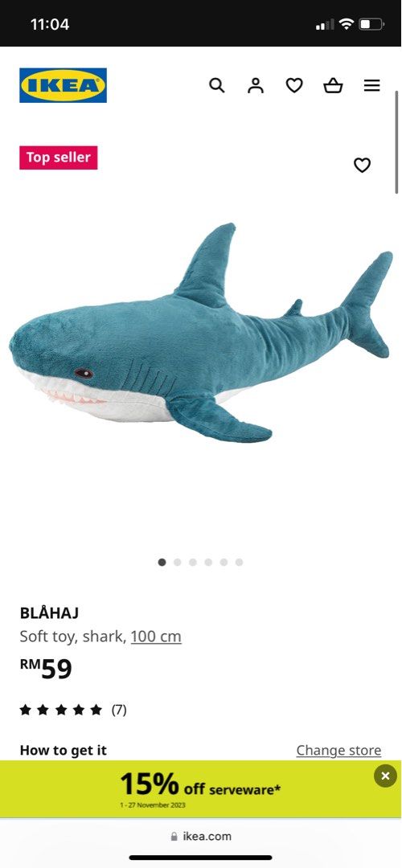Select the last image carousel dot
Image resolution: width=402 pixels, height=868 pixels.
239,562
